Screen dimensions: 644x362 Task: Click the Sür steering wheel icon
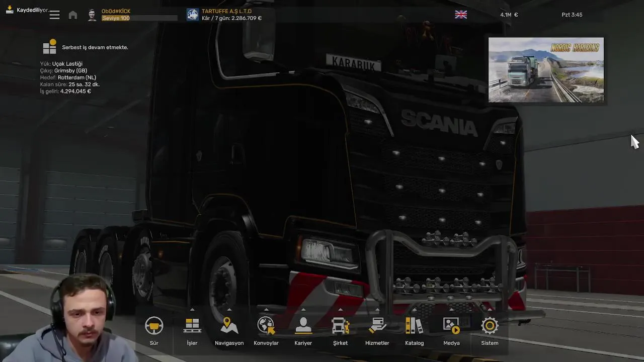tap(154, 326)
